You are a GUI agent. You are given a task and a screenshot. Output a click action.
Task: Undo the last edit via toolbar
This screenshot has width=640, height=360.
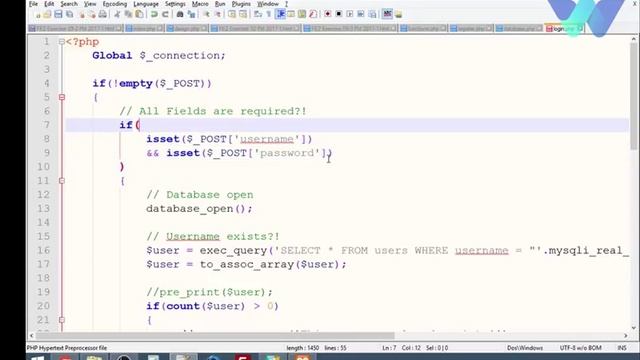pyautogui.click(x=154, y=14)
